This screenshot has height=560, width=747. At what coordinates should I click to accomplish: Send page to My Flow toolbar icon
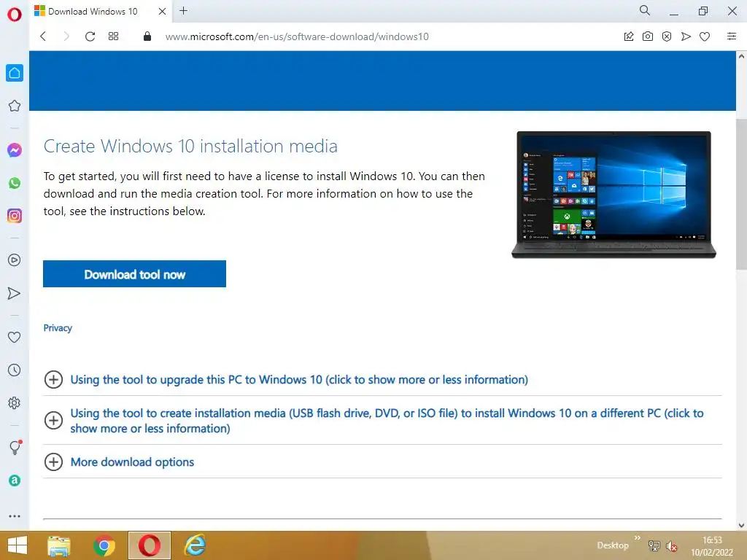(686, 36)
